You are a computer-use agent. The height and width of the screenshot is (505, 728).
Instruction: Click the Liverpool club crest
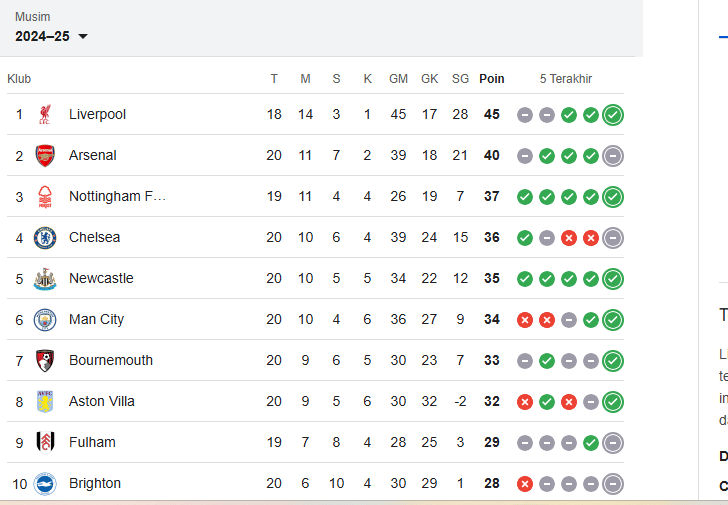point(45,114)
